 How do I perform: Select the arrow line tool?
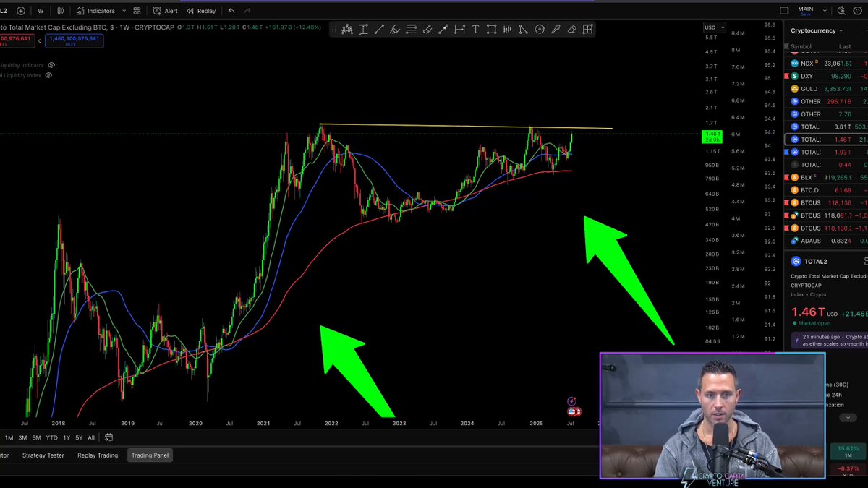[x=443, y=30]
